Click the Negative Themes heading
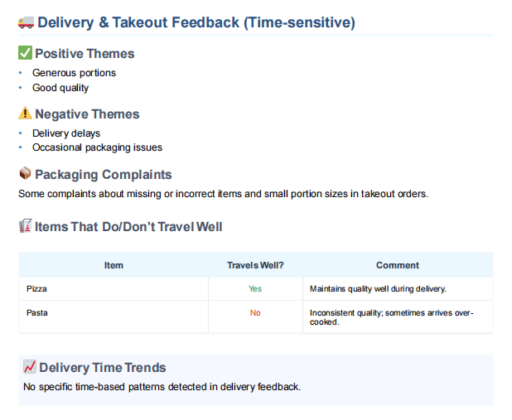 (x=87, y=114)
